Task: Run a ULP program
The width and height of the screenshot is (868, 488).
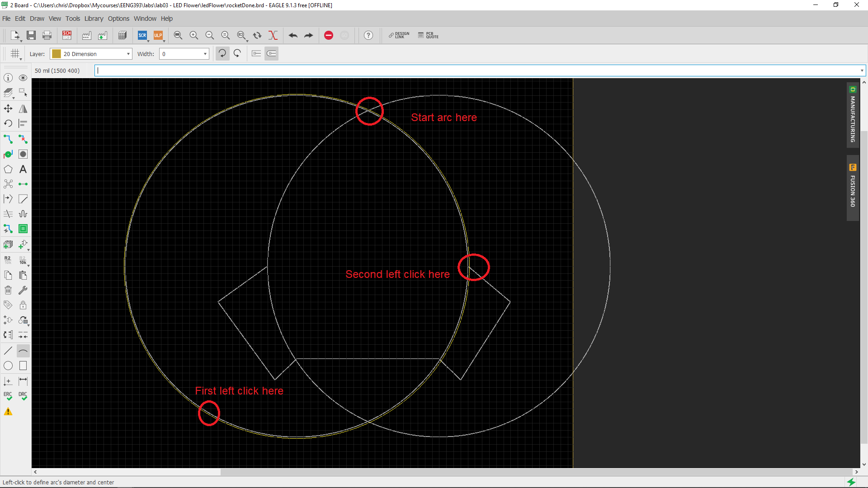Action: [158, 35]
